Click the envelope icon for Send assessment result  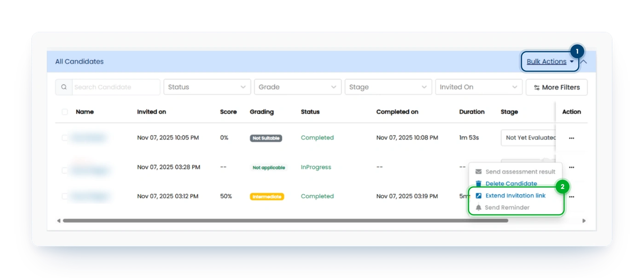point(479,172)
